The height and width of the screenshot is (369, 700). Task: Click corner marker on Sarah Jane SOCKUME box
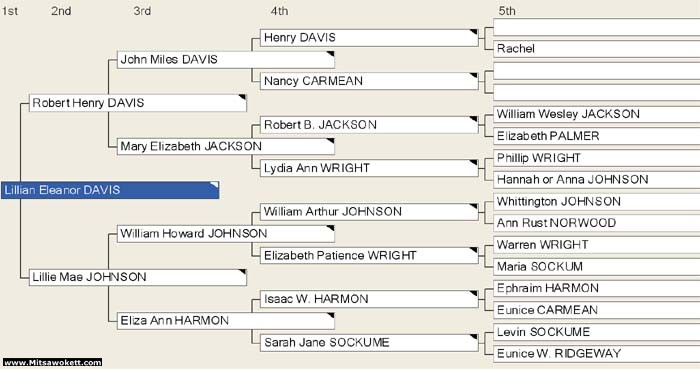point(474,337)
